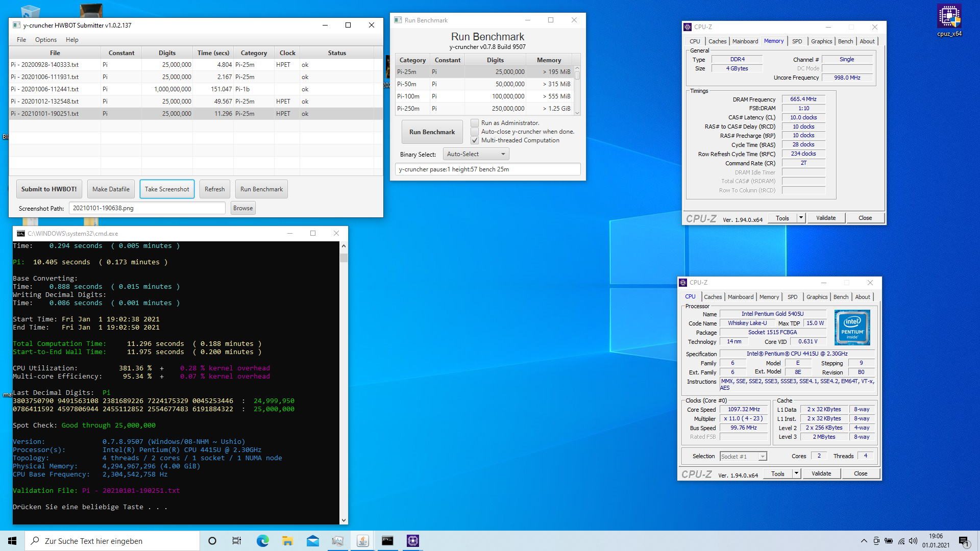The width and height of the screenshot is (980, 551).
Task: Select Pi-50m row in benchmark list
Action: click(484, 84)
